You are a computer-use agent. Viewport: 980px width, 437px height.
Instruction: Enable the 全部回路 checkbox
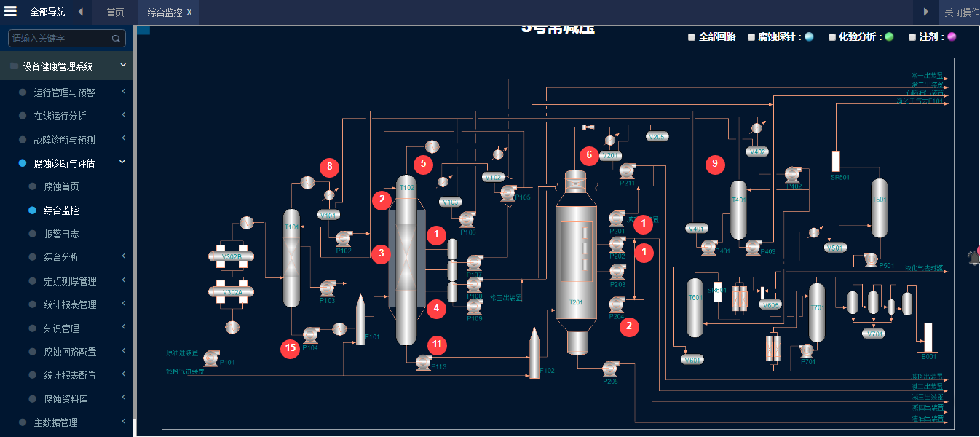coord(692,37)
